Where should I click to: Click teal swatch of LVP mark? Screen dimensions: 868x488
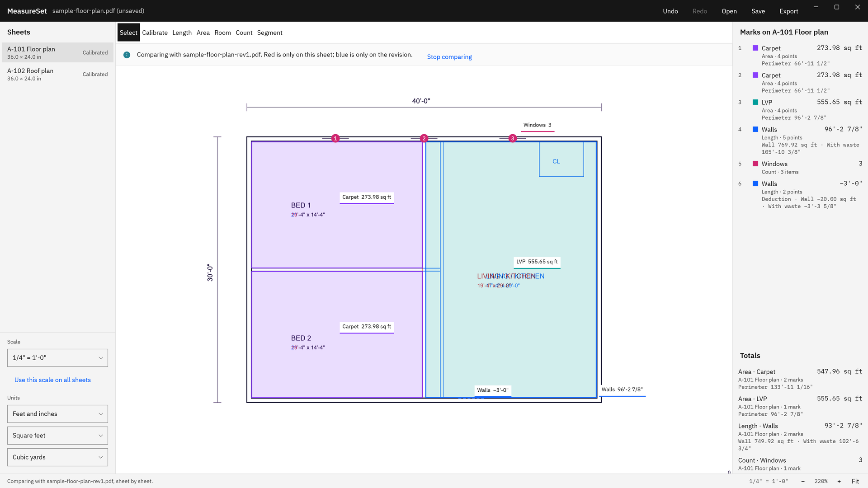click(755, 102)
